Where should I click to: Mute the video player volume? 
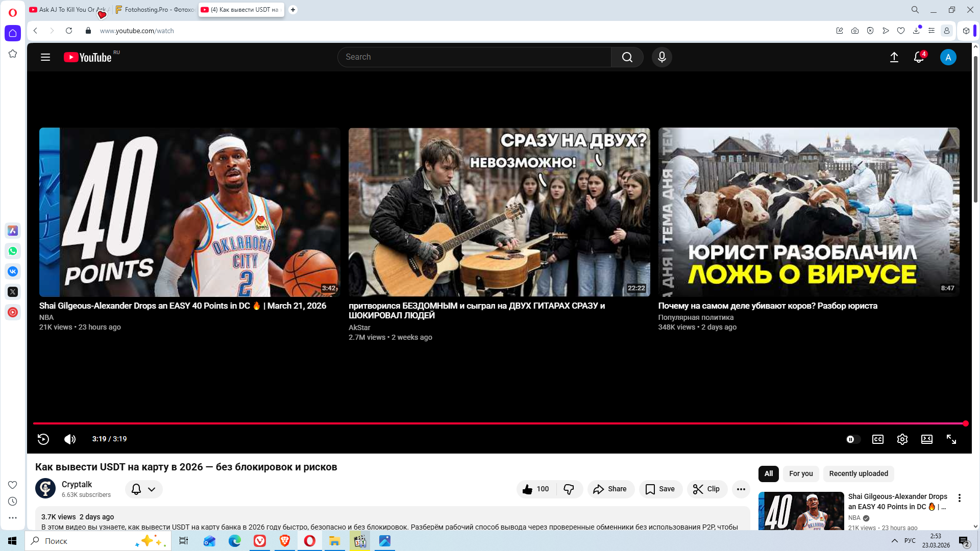point(70,439)
